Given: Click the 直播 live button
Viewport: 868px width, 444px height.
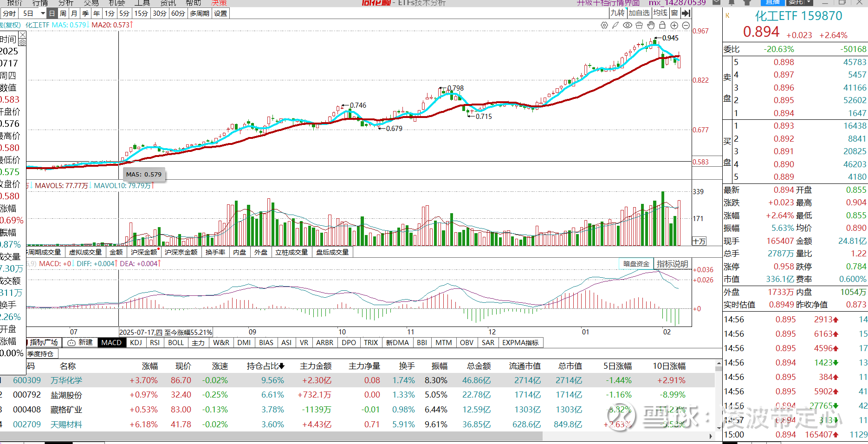Looking at the screenshot, I should [x=773, y=2].
